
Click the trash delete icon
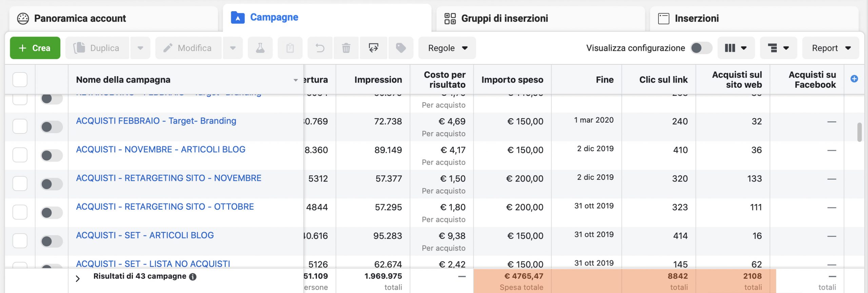click(346, 48)
